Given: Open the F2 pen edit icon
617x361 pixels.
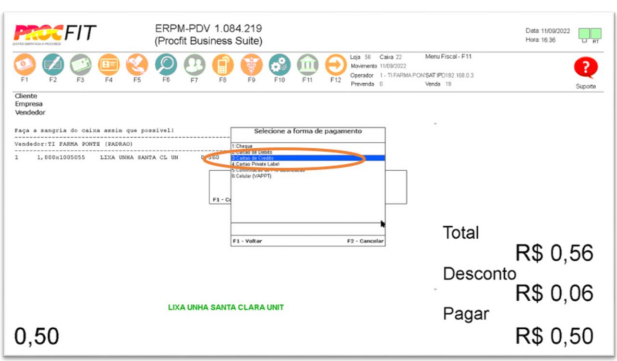Looking at the screenshot, I should point(53,65).
